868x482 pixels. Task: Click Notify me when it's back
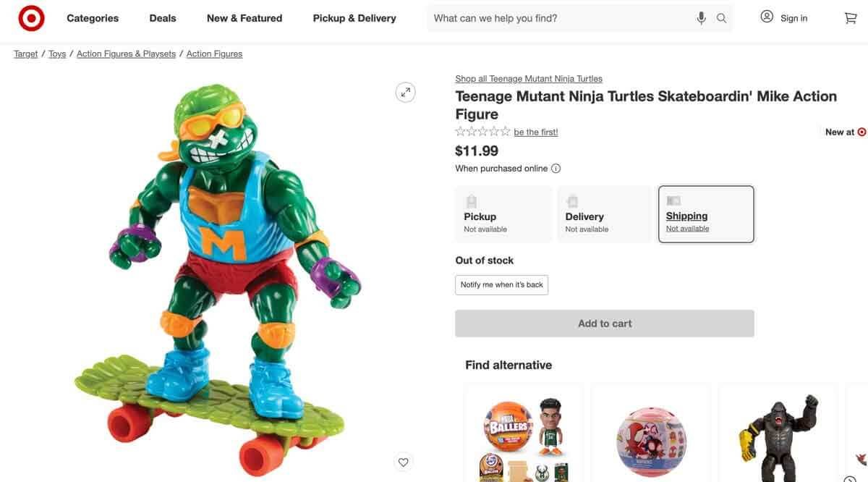coord(501,284)
